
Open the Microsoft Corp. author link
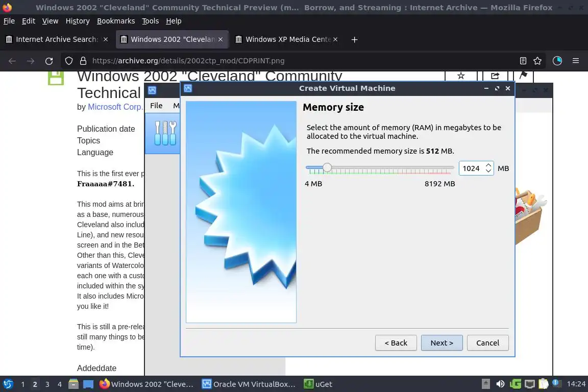point(115,107)
